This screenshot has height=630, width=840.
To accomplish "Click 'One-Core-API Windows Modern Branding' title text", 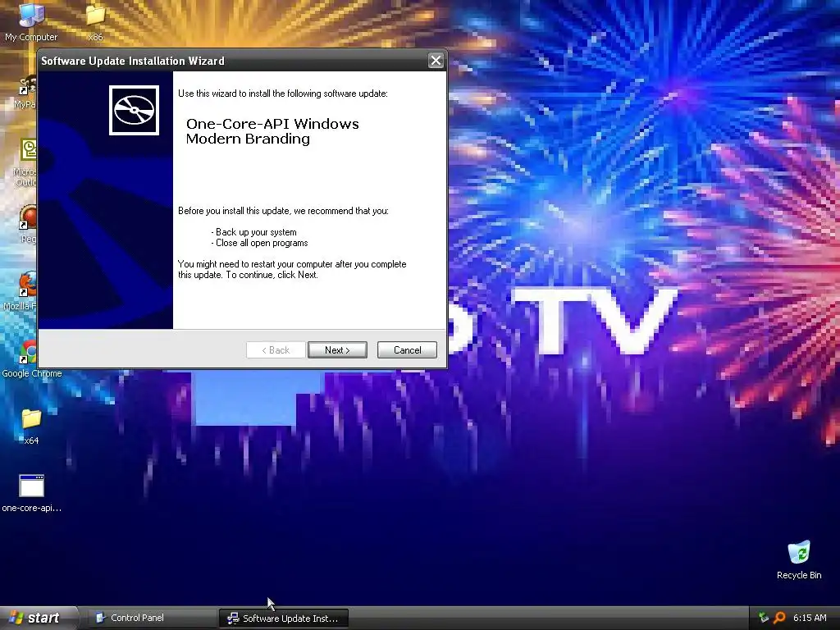I will click(x=272, y=131).
